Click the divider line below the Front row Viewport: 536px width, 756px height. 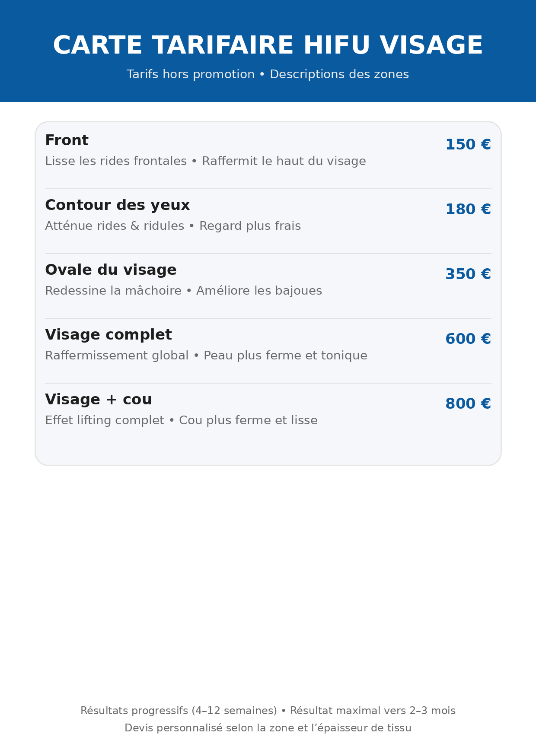268,189
